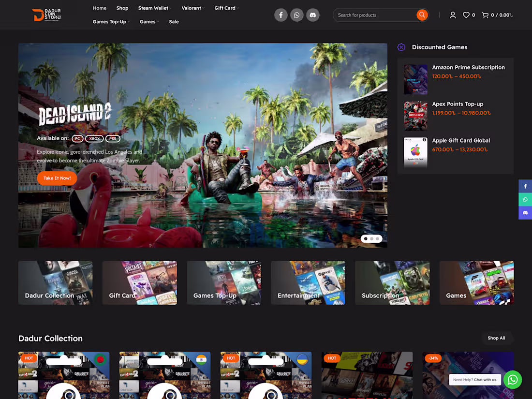Screen dimensions: 532x399
Task: Click the Search for products field
Action: coord(375,15)
